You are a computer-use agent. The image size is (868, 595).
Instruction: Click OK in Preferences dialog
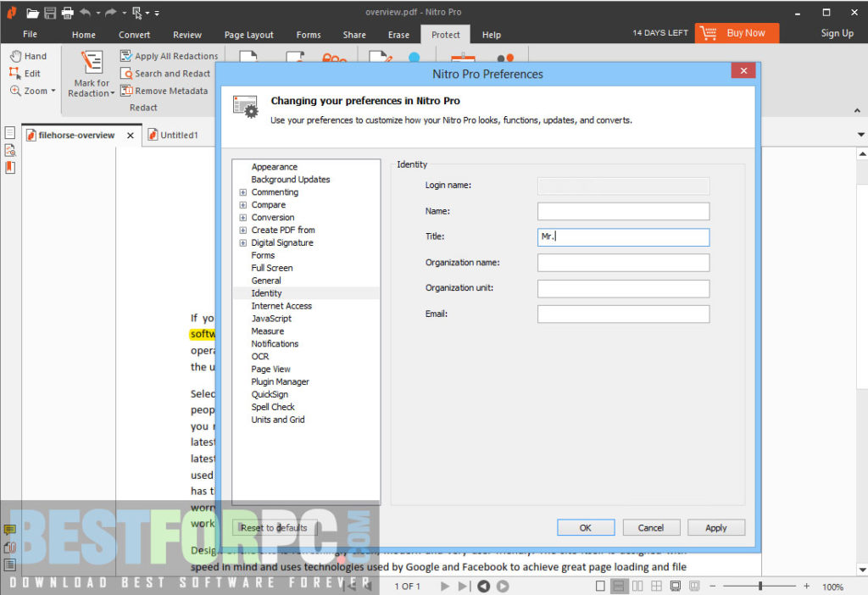point(586,527)
